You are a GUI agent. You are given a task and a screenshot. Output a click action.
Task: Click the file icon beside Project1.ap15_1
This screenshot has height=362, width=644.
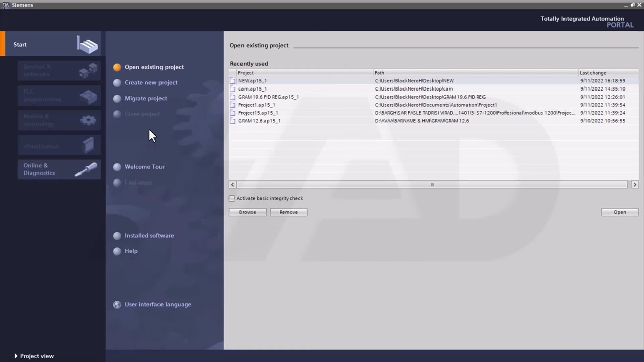(233, 105)
